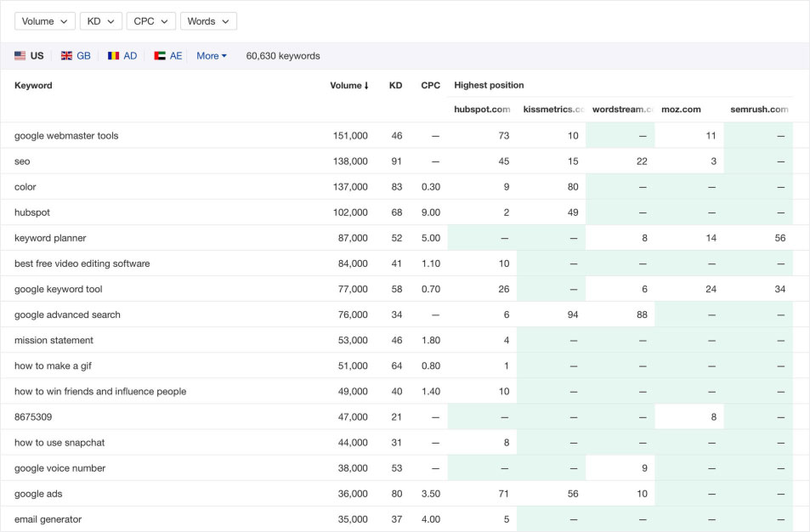Screen dimensions: 810x532
Task: Open the Words filter dropdown
Action: click(208, 21)
